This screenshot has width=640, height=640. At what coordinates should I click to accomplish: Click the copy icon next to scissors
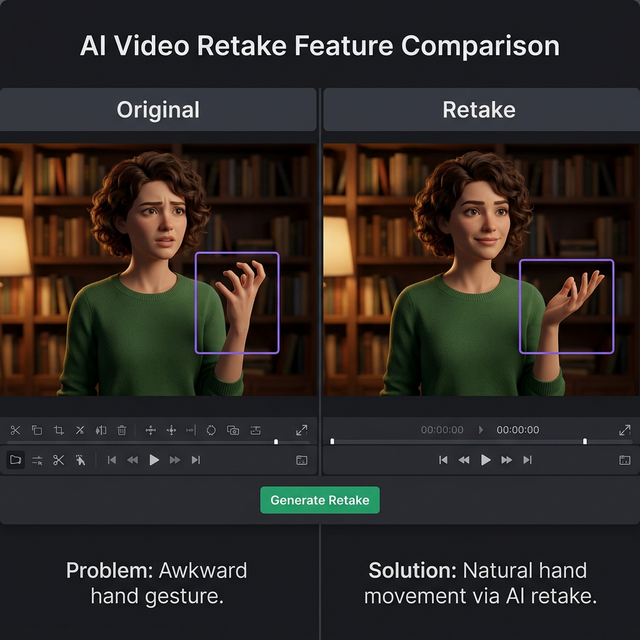pyautogui.click(x=37, y=430)
